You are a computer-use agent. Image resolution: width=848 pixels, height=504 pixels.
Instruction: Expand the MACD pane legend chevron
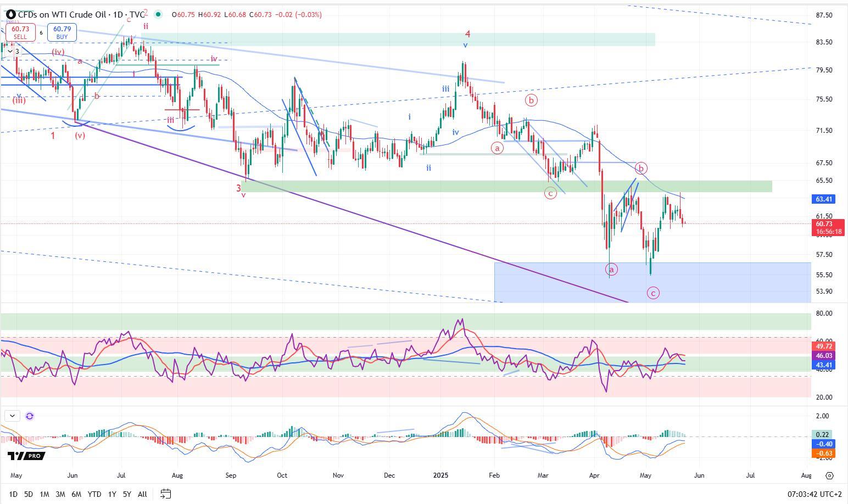12,416
